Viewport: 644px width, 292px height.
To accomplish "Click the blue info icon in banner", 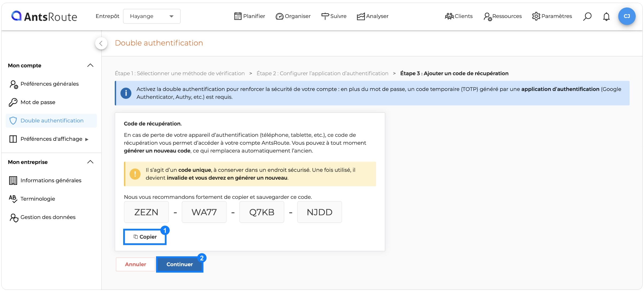I will (x=126, y=93).
